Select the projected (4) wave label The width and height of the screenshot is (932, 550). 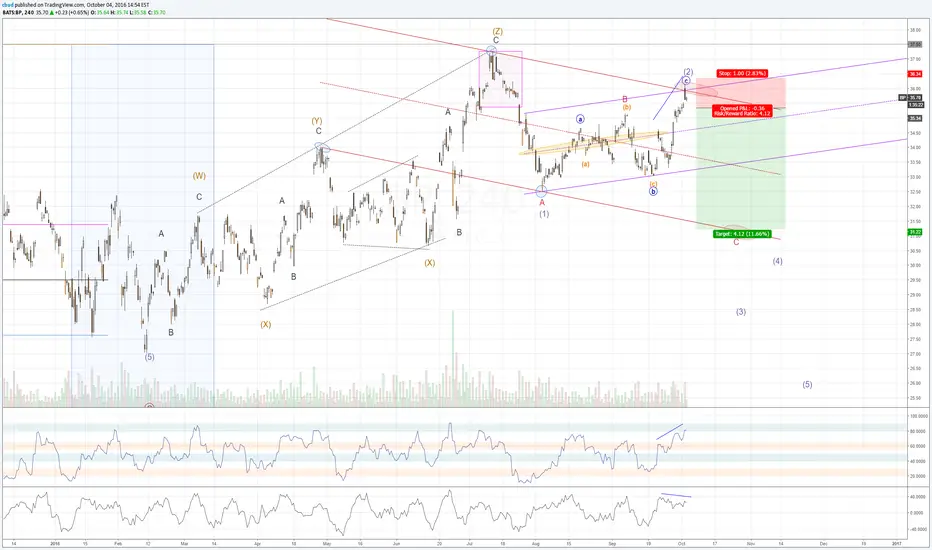777,261
